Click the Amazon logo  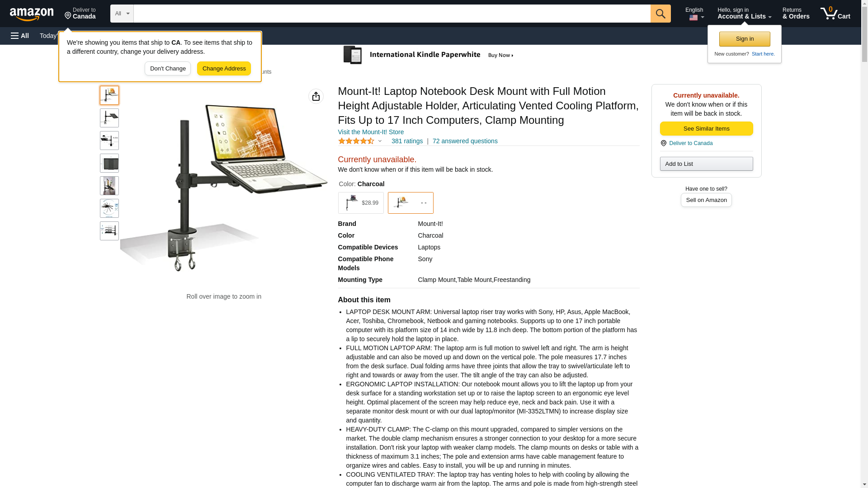(x=32, y=14)
